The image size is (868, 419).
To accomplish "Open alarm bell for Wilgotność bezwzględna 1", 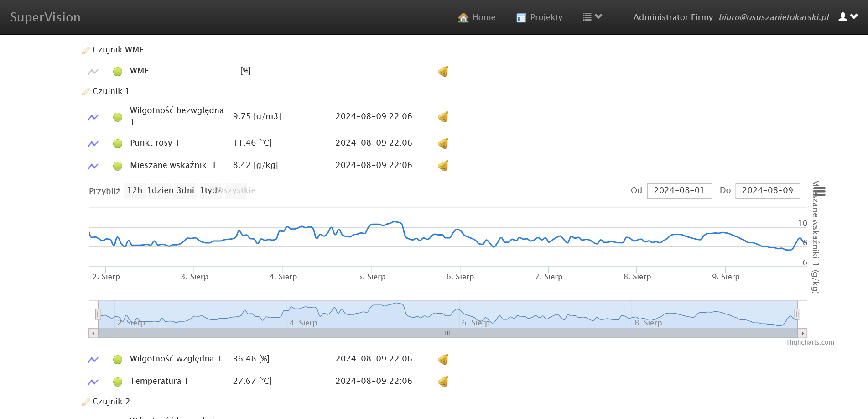I will click(443, 117).
